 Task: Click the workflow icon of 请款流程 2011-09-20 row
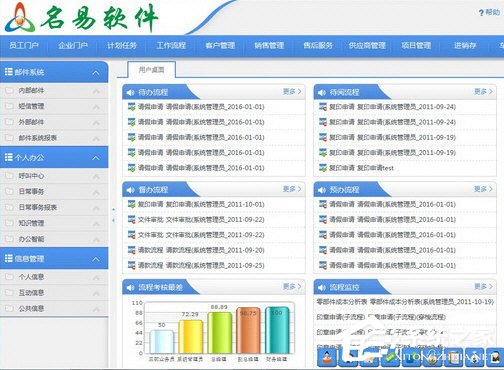coord(132,250)
